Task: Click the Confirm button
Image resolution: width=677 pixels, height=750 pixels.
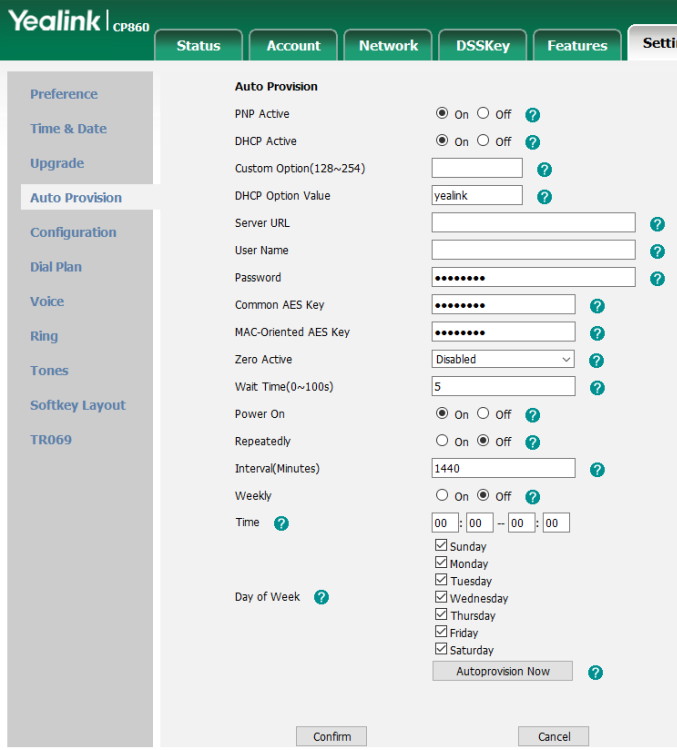Action: pos(332,737)
